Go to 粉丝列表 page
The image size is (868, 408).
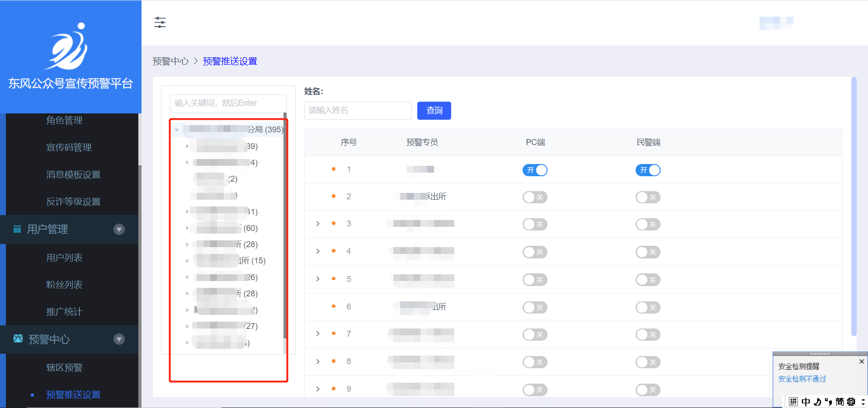pyautogui.click(x=64, y=285)
